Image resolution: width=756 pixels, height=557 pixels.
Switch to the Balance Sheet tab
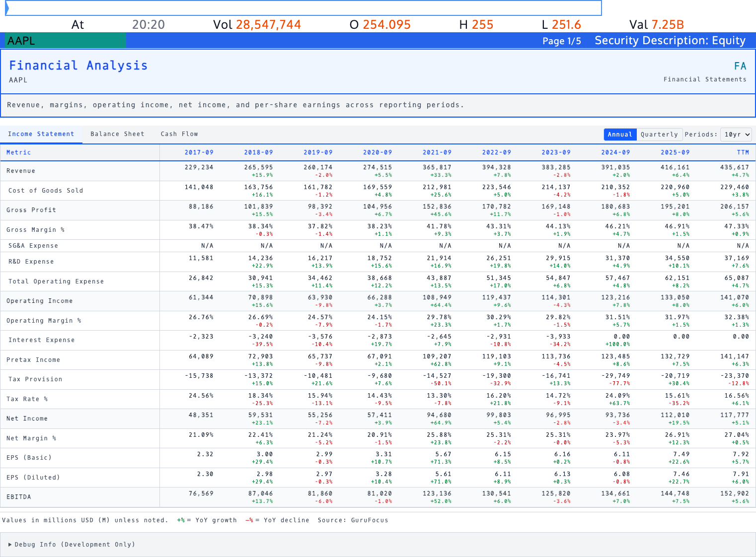(117, 134)
